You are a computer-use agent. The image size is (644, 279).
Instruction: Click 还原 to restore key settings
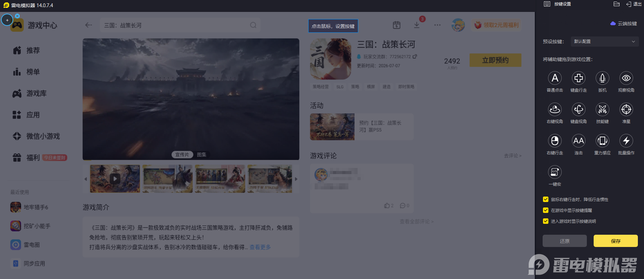pyautogui.click(x=565, y=241)
